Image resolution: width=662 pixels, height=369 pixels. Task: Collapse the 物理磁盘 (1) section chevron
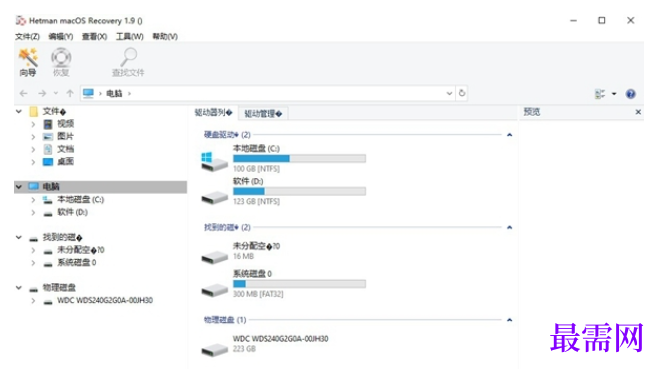click(x=509, y=320)
